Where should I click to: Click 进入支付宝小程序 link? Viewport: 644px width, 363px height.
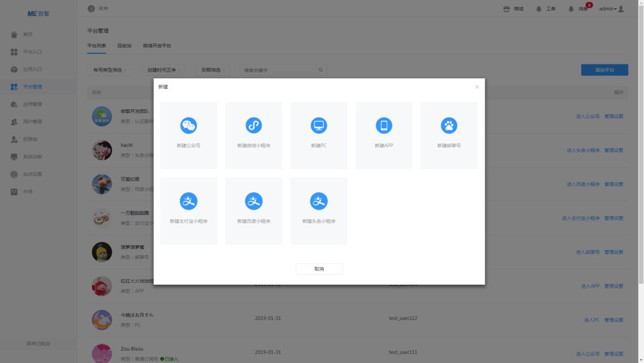click(581, 219)
